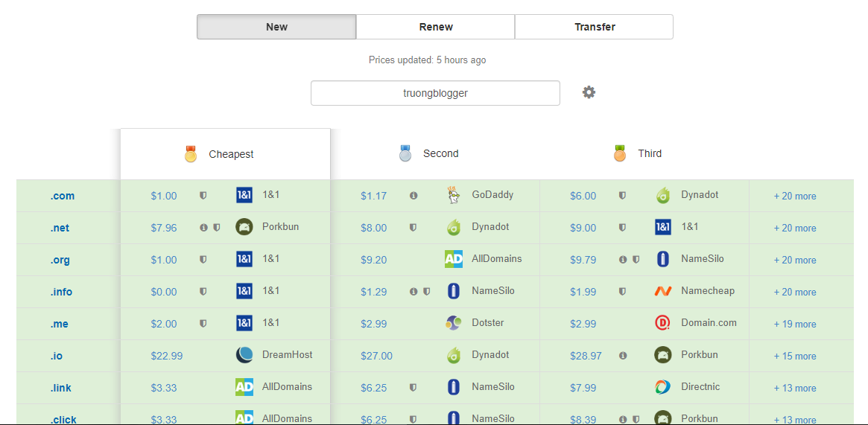Click the gold medal icon by Cheapest
The image size is (868, 425).
click(191, 153)
